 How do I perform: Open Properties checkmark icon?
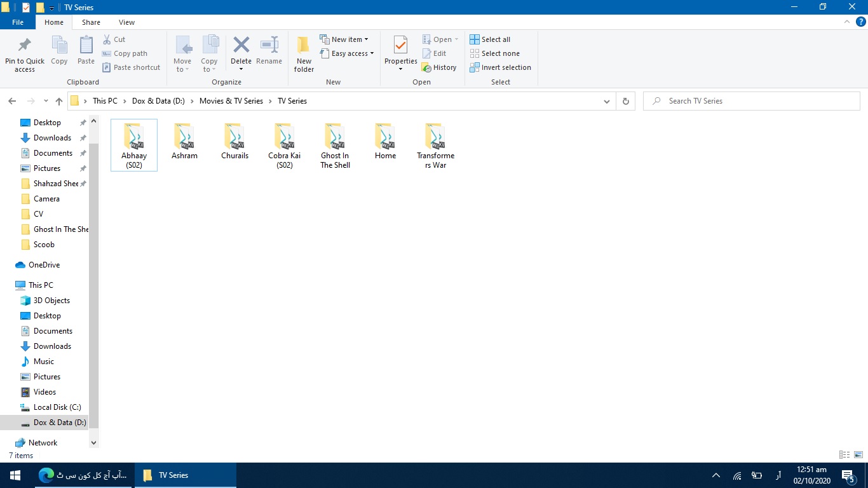pos(400,45)
